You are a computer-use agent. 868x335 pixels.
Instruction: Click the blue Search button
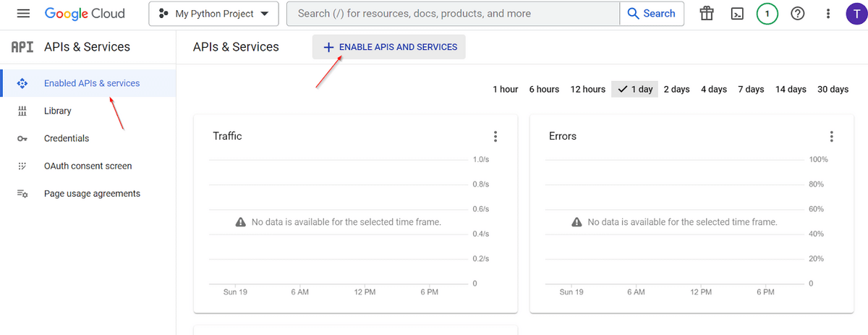pyautogui.click(x=652, y=14)
